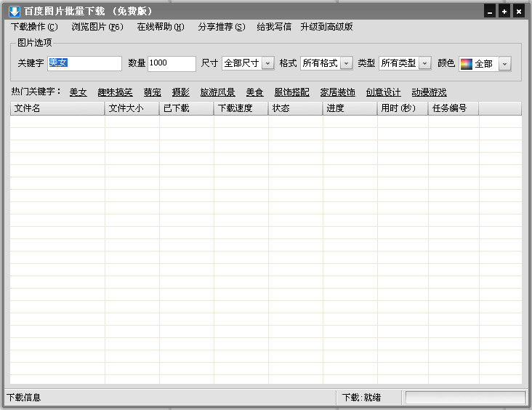This screenshot has width=532, height=410.
Task: Sort by the 用时 (秒) column header
Action: coord(403,108)
